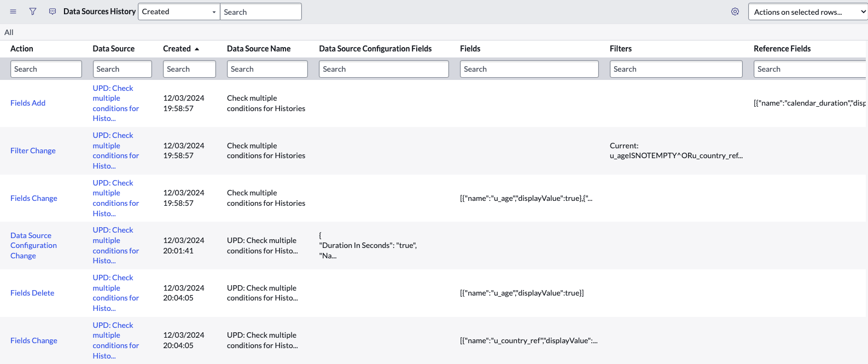Sort by Action column header
Viewport: 868px width, 364px height.
point(22,49)
